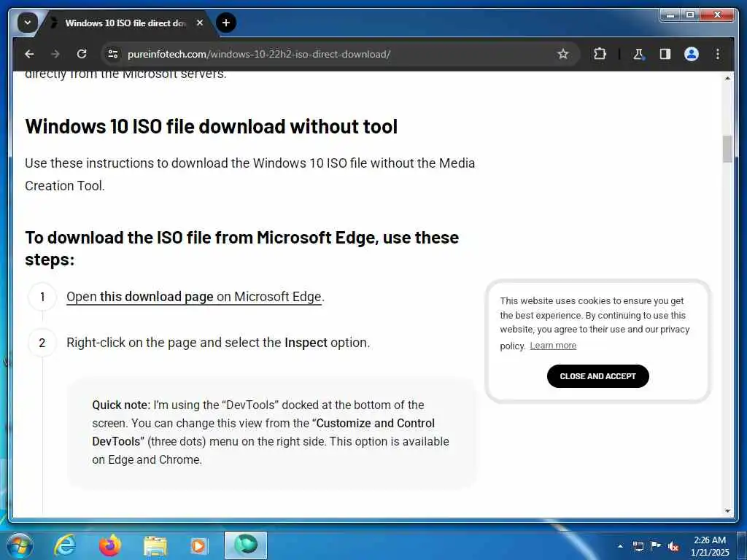The height and width of the screenshot is (560, 747).
Task: Go back to the previous page
Action: [29, 54]
